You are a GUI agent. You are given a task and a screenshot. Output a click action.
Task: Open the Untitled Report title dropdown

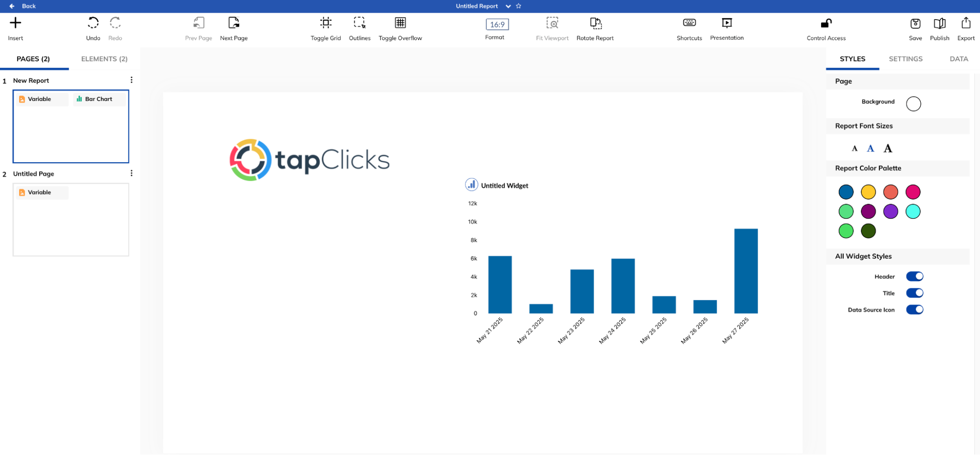pos(508,6)
